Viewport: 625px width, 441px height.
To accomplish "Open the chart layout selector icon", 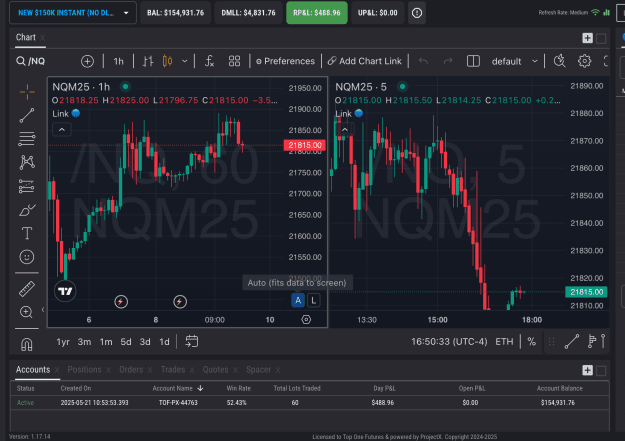I will (473, 61).
